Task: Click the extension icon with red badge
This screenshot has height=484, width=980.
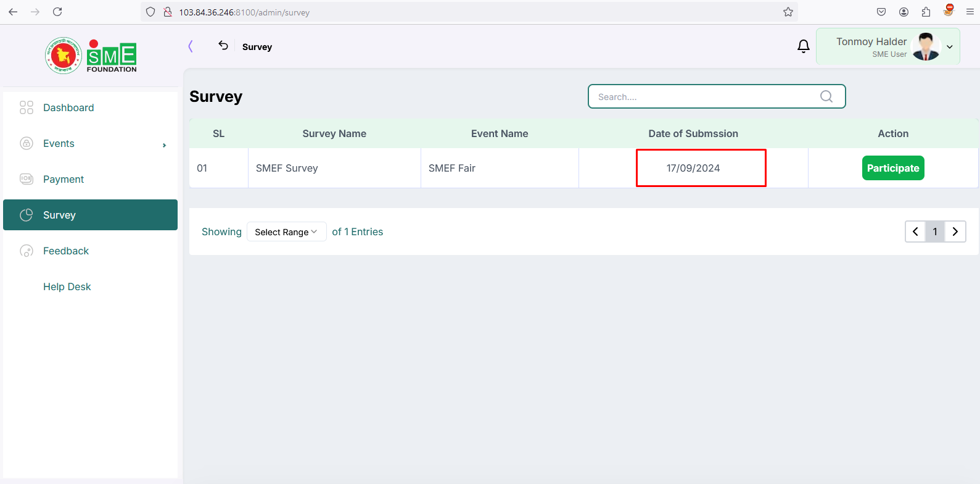Action: click(949, 10)
